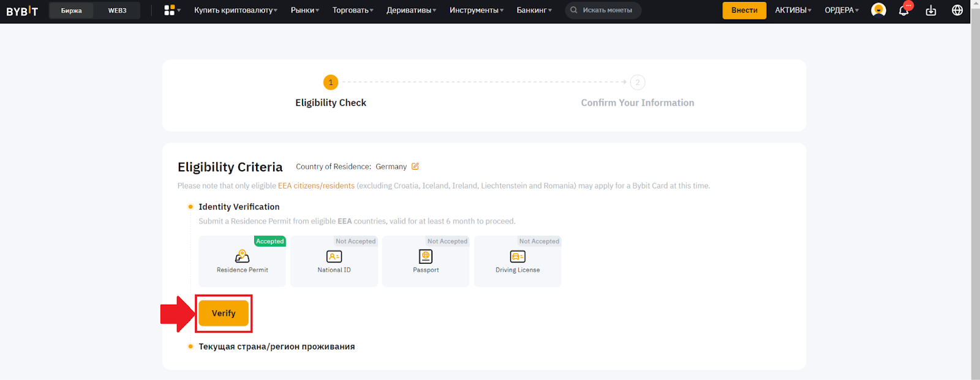The image size is (980, 380).
Task: Click step 2 Confirm Your Information
Action: (638, 82)
